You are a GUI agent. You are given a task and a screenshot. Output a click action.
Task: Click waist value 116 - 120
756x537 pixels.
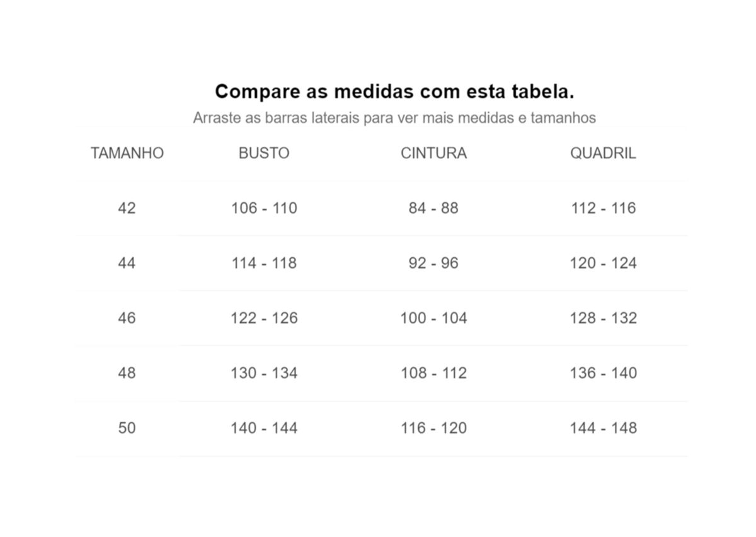[x=433, y=427]
